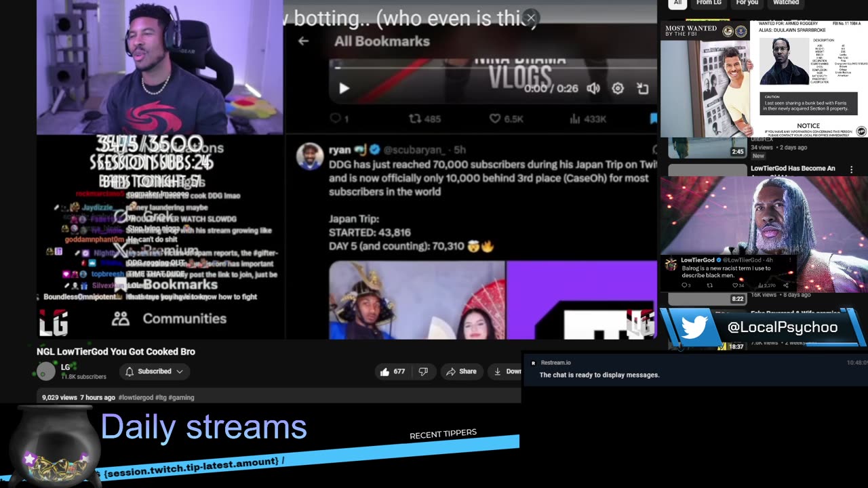
Task: Select the From LG filter chip
Action: (709, 3)
